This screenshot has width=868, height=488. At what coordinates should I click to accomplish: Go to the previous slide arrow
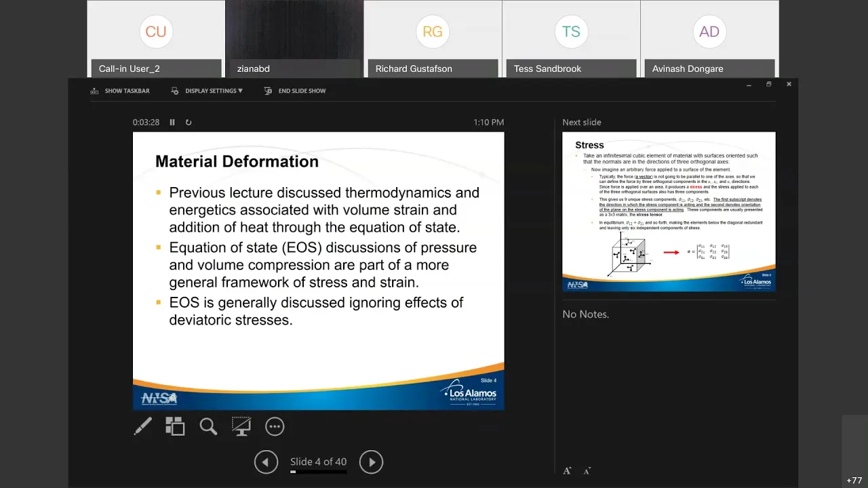point(266,462)
